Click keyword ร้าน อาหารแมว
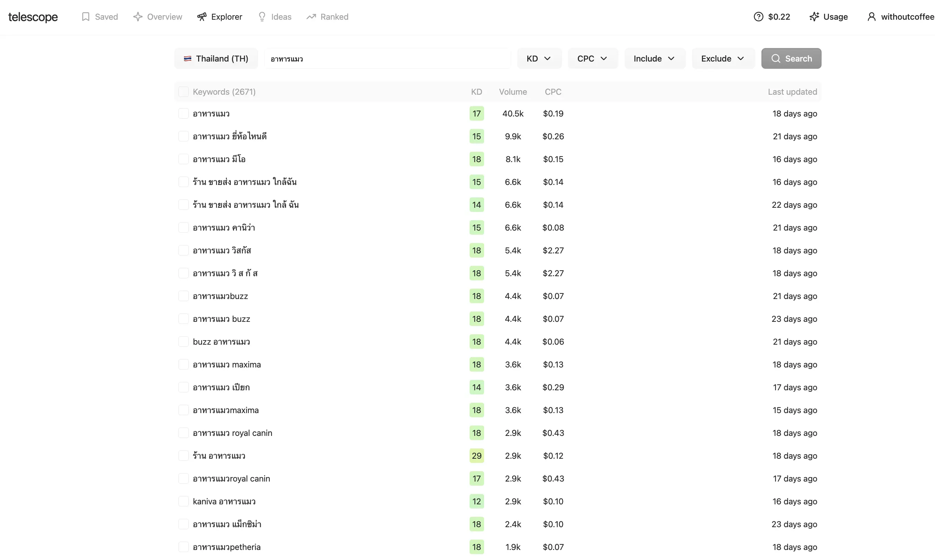This screenshot has height=560, width=935. [219, 456]
